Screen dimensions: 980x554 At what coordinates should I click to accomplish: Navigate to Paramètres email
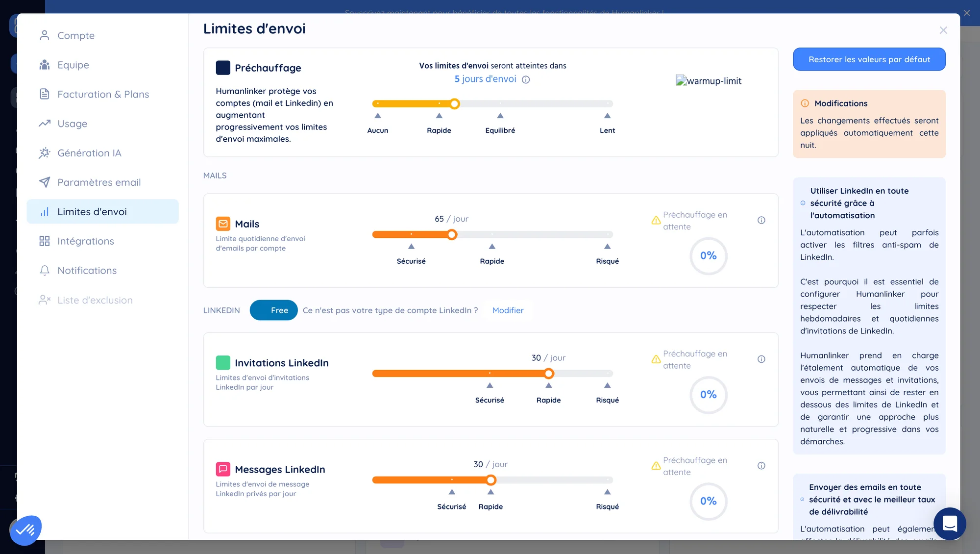[x=102, y=182]
